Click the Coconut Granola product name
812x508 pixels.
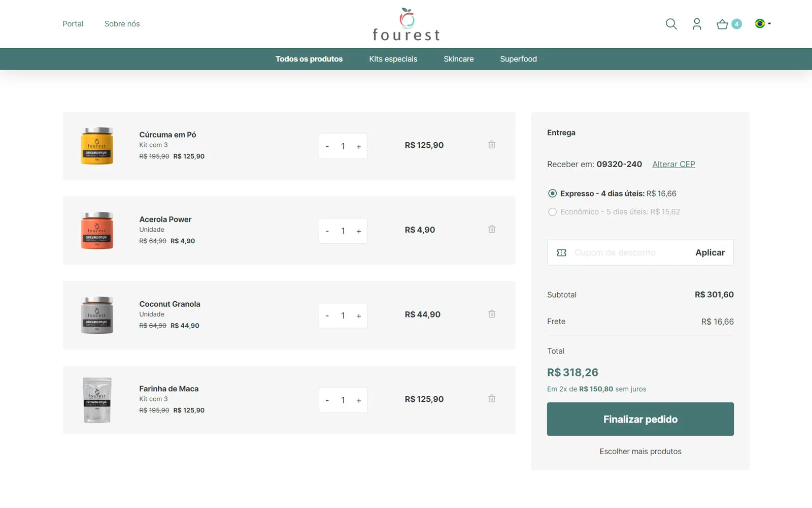(170, 304)
